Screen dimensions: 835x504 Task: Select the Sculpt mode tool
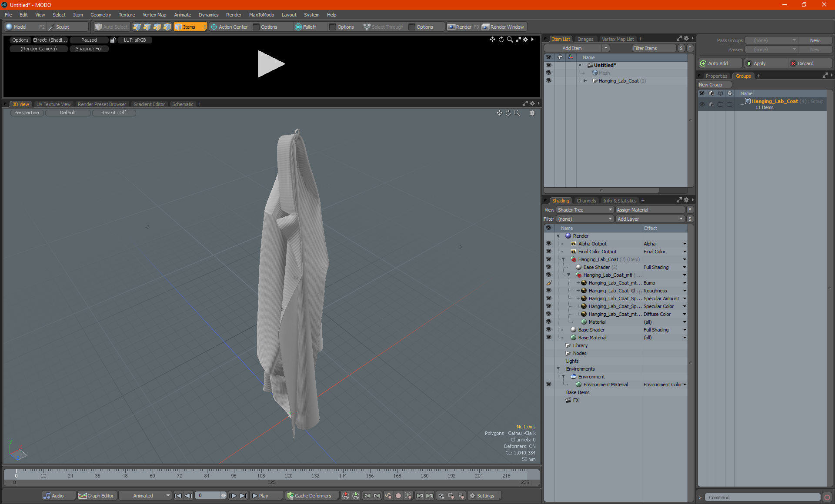pyautogui.click(x=62, y=27)
